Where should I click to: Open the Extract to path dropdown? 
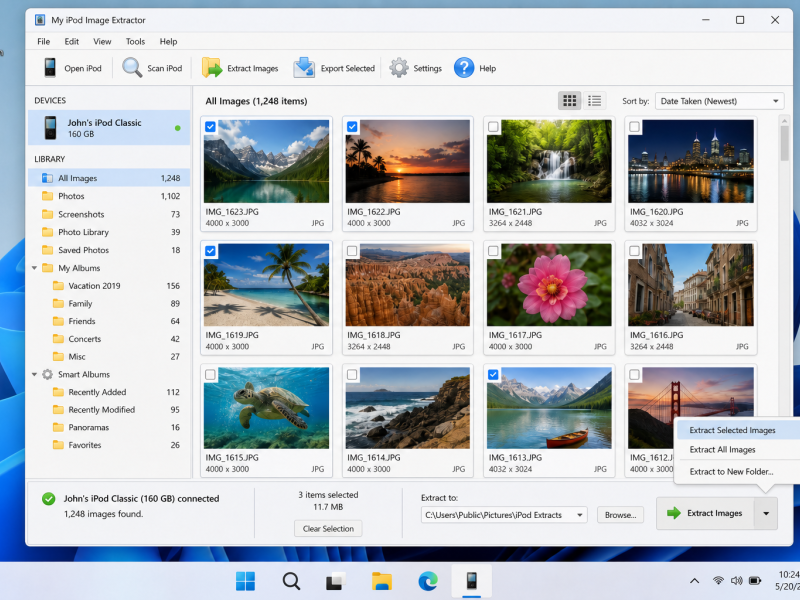tap(504, 515)
